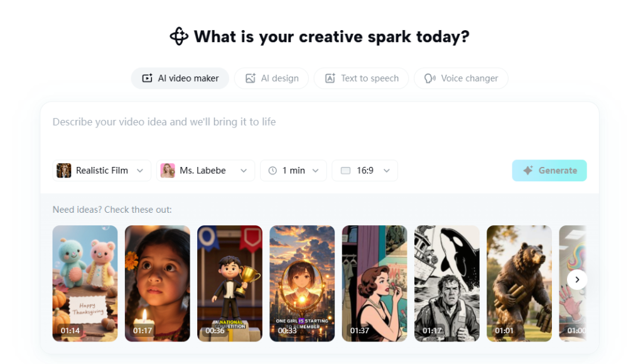Click the Realistic Film style thumbnail icon
The height and width of the screenshot is (364, 643).
pyautogui.click(x=64, y=171)
